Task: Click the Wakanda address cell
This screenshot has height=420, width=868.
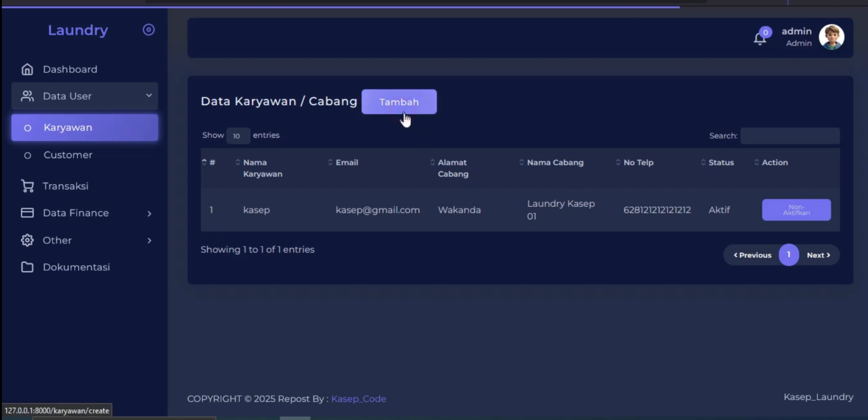Action: 459,210
